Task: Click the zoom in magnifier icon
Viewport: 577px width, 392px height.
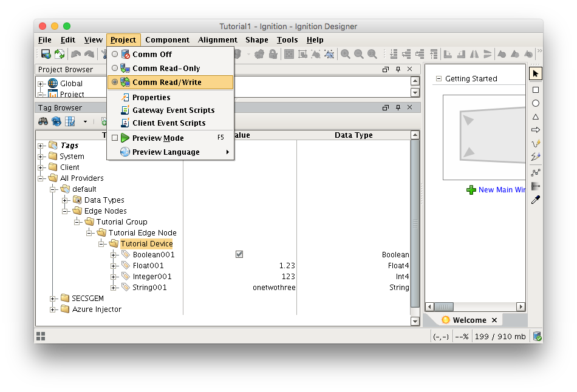Action: pyautogui.click(x=346, y=54)
